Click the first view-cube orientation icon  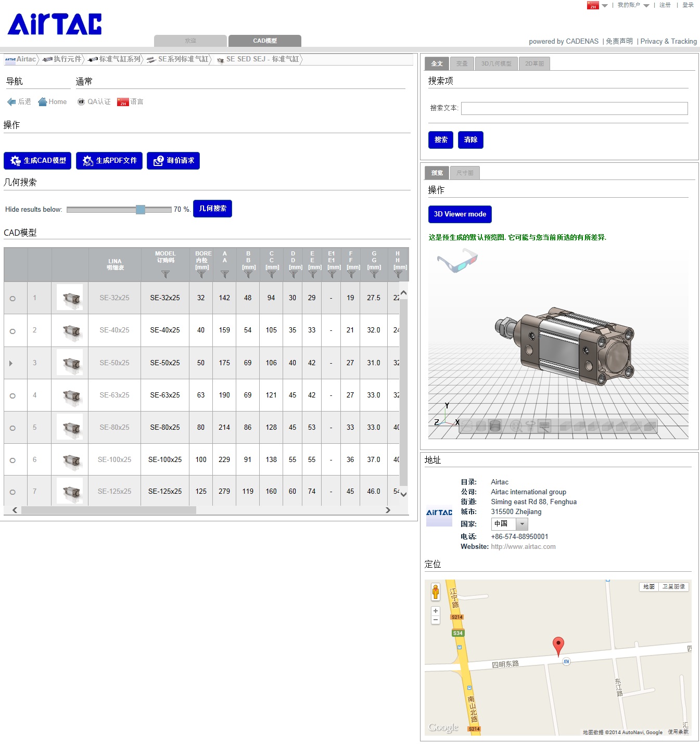click(566, 427)
